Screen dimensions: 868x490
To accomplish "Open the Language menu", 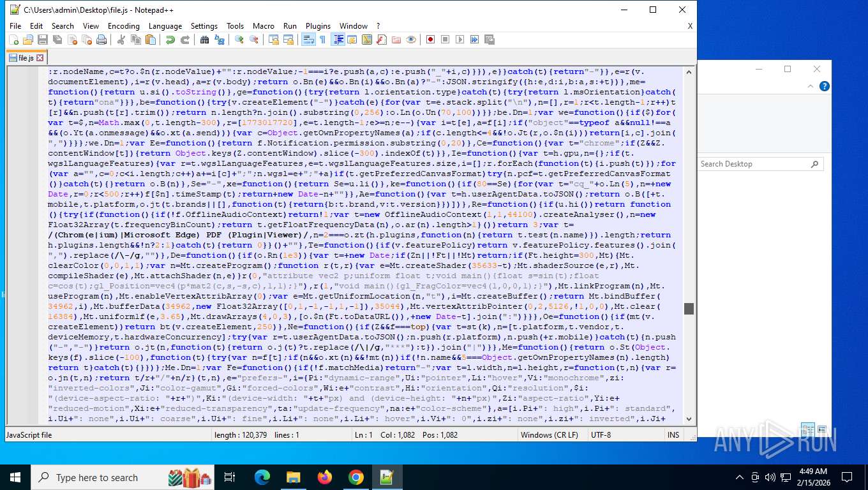I will (x=165, y=26).
